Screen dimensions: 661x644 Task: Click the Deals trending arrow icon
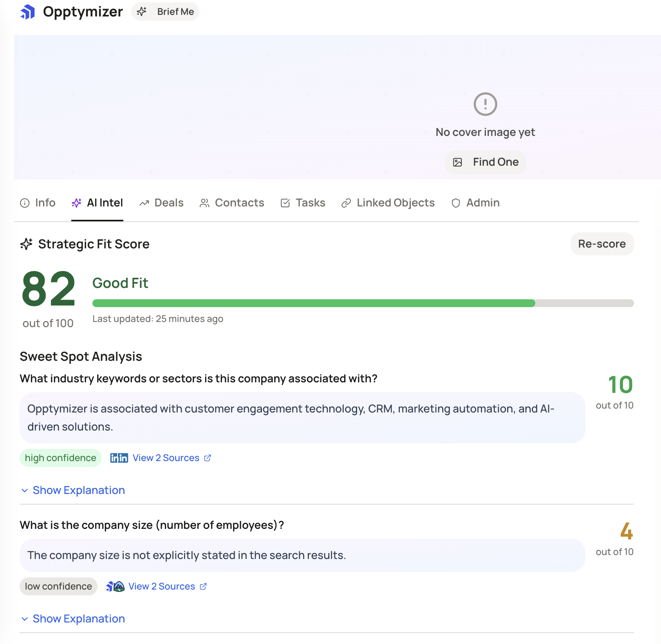point(144,203)
